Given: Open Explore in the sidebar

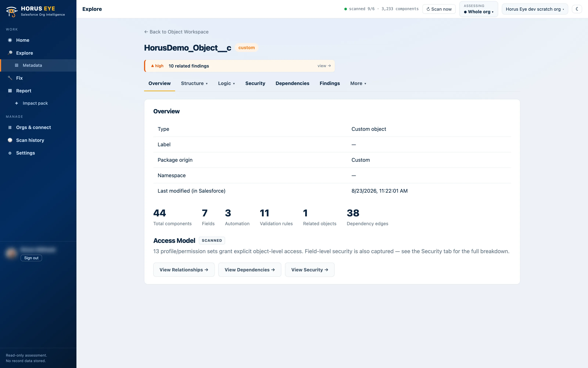Looking at the screenshot, I should [x=38, y=53].
